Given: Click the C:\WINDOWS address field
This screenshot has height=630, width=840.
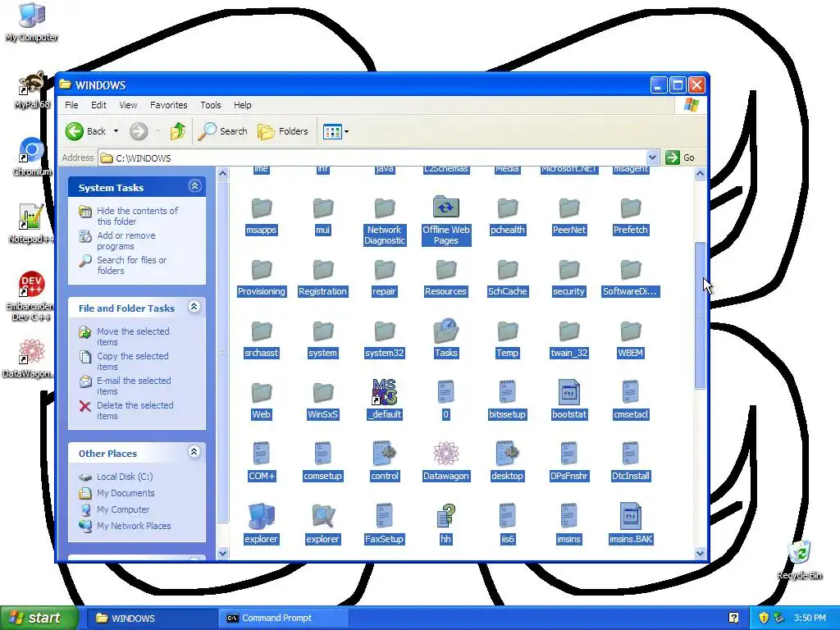Looking at the screenshot, I should pos(373,157).
